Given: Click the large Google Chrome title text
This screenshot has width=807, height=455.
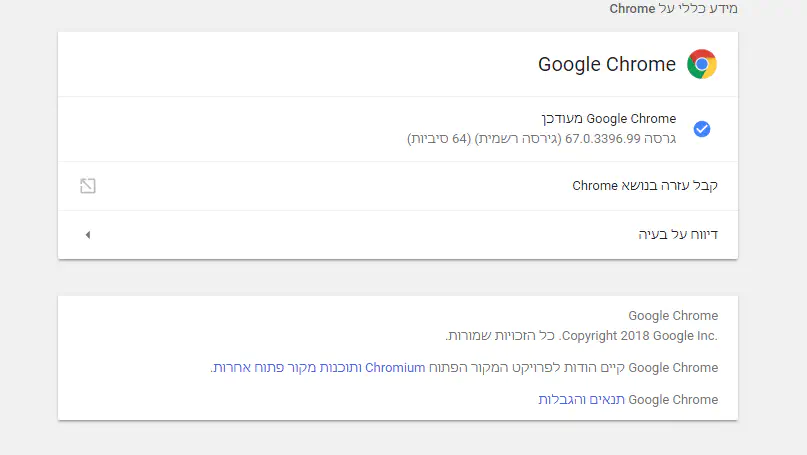Looking at the screenshot, I should pos(607,65).
